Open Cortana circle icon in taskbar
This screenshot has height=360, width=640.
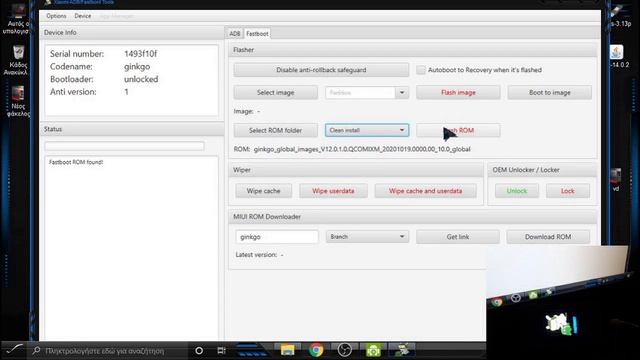[x=199, y=351]
